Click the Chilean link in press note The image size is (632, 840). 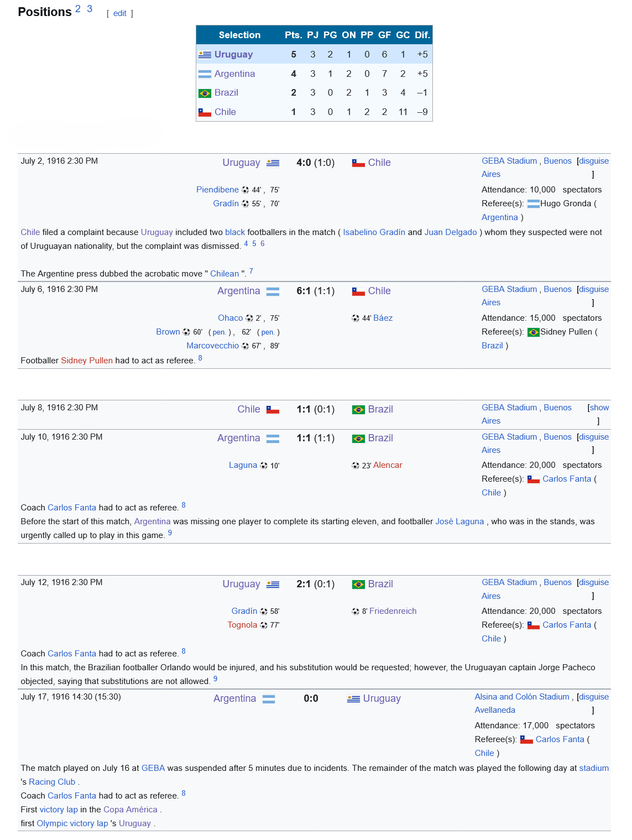click(224, 274)
